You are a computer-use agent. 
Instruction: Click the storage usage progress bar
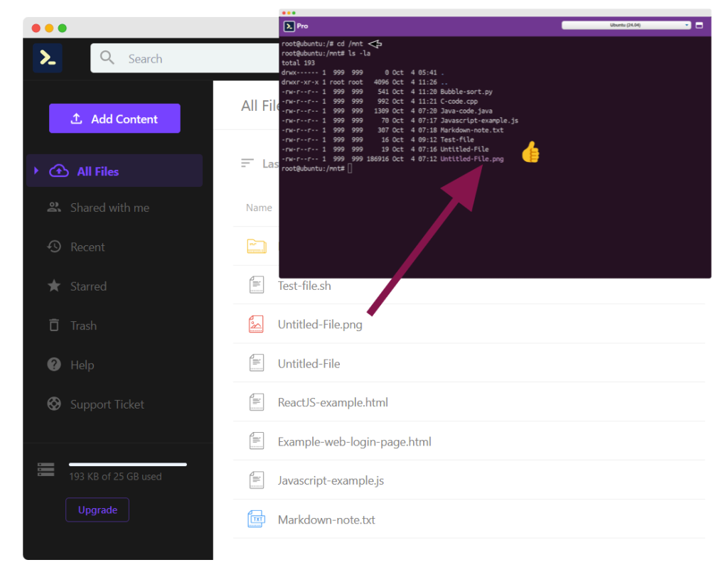point(128,464)
